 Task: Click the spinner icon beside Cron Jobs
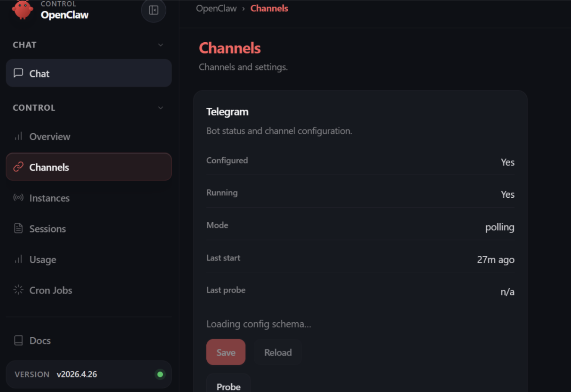point(18,290)
